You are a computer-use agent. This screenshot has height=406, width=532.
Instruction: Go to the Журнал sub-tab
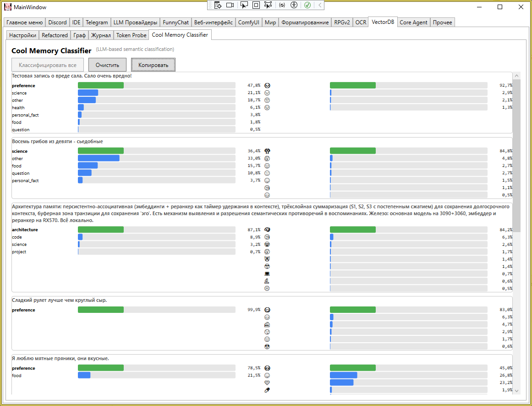(x=101, y=35)
